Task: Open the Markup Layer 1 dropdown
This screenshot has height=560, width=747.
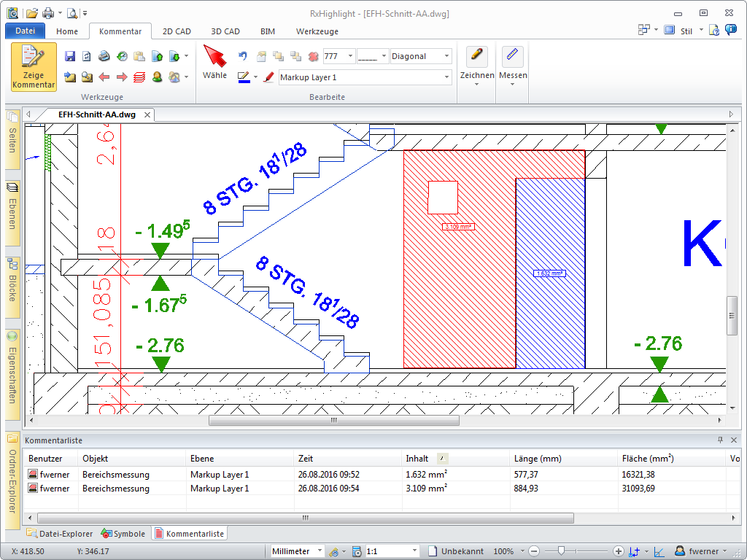Action: point(447,77)
